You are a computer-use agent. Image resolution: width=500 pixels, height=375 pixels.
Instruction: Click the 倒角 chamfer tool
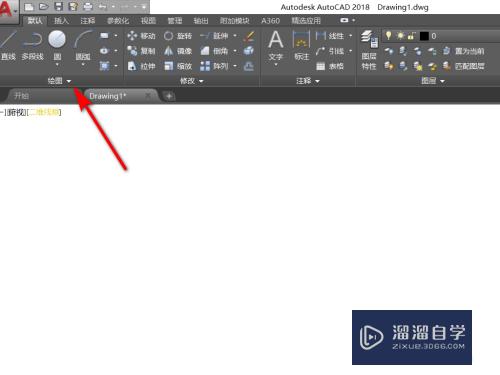coord(214,51)
